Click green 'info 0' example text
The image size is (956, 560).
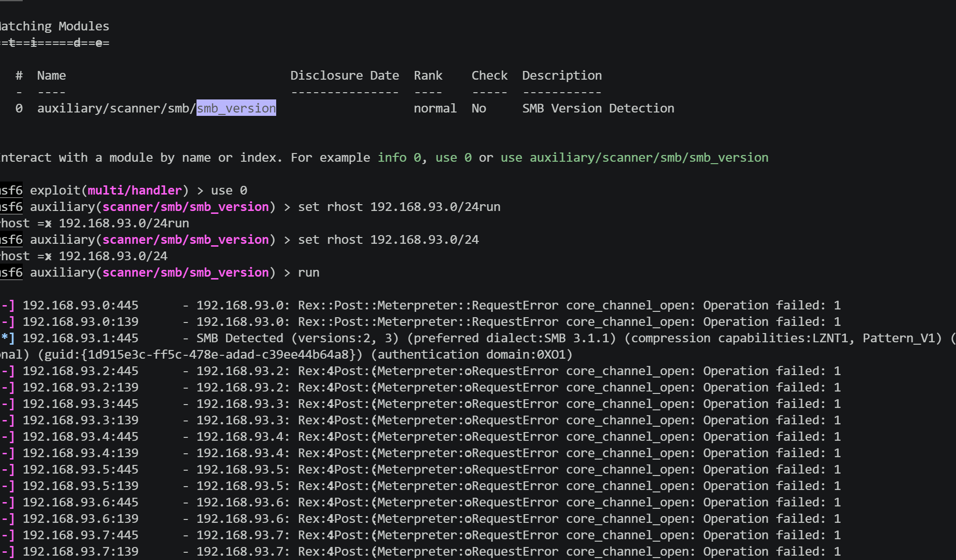point(399,157)
